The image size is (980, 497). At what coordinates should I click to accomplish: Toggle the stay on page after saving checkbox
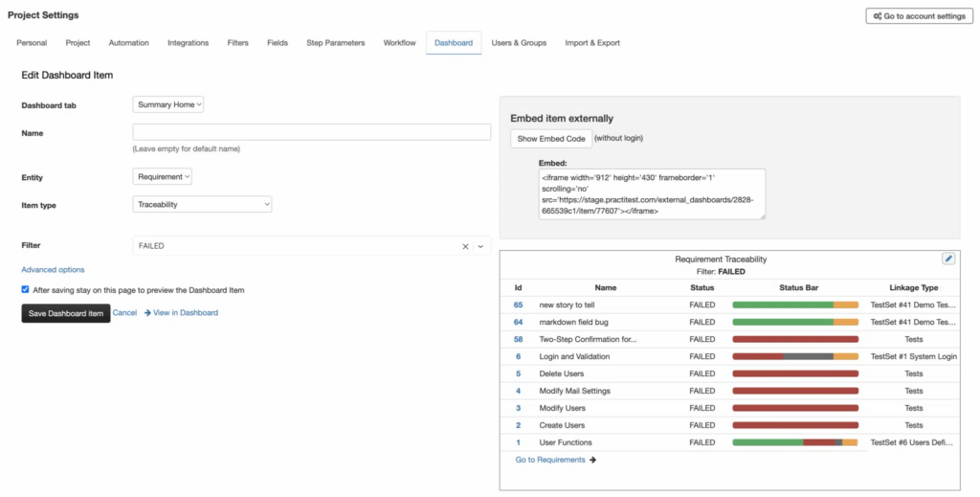click(x=25, y=290)
